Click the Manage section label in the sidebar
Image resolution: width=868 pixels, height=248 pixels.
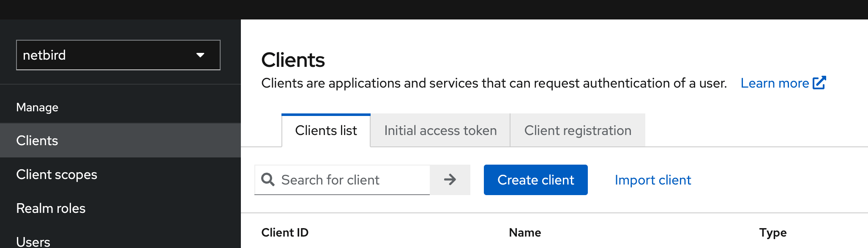click(x=37, y=107)
